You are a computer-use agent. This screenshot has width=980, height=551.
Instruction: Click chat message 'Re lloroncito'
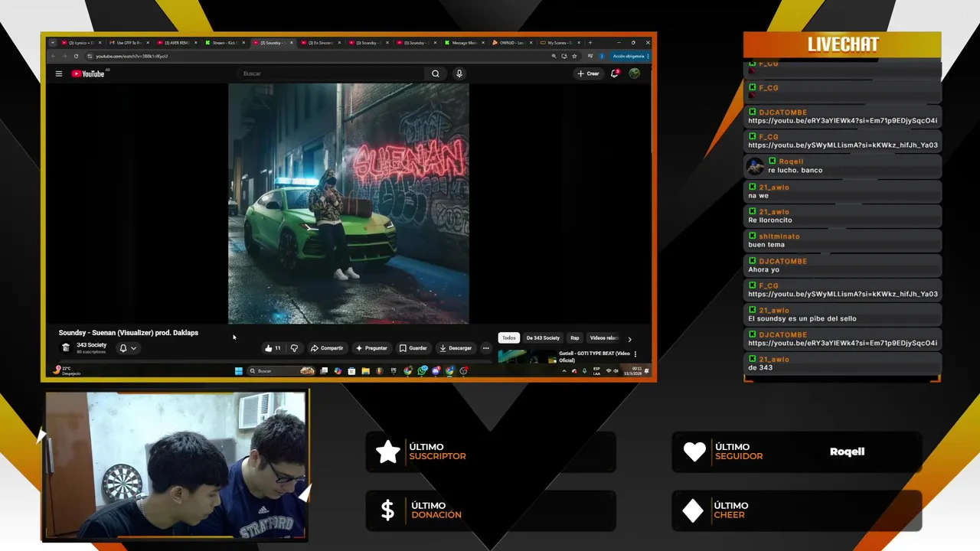coord(770,220)
